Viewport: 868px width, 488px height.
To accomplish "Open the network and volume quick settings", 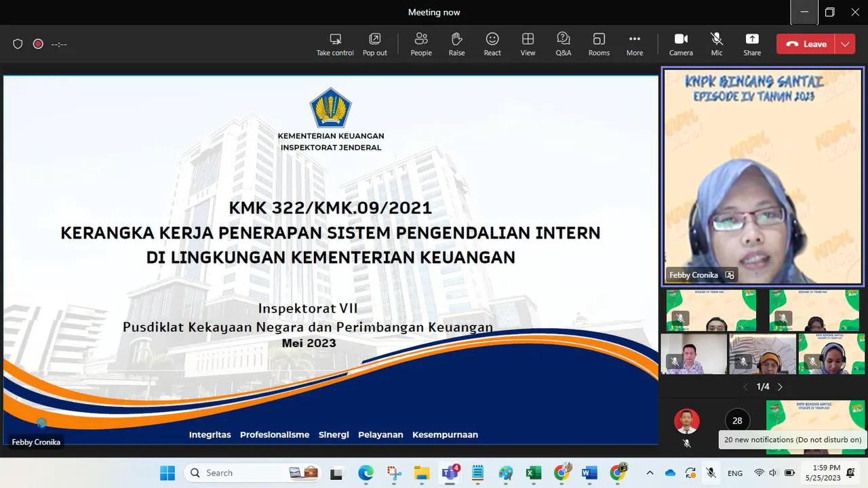I will tap(774, 473).
